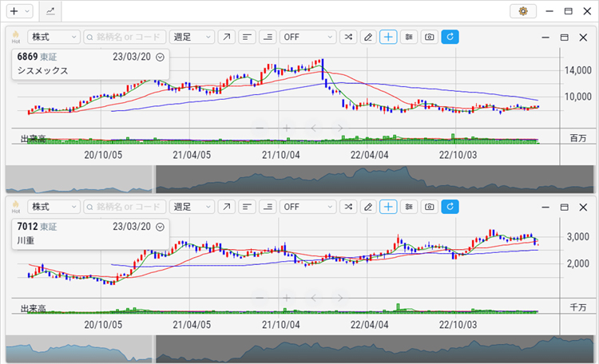This screenshot has height=364, width=599.
Task: Select the chart tab in the top bar
Action: [50, 11]
